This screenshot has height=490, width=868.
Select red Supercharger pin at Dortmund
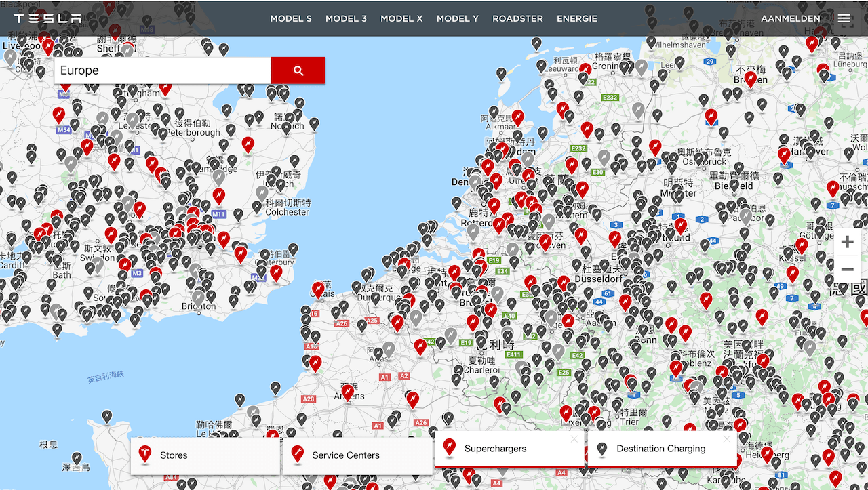coord(680,226)
